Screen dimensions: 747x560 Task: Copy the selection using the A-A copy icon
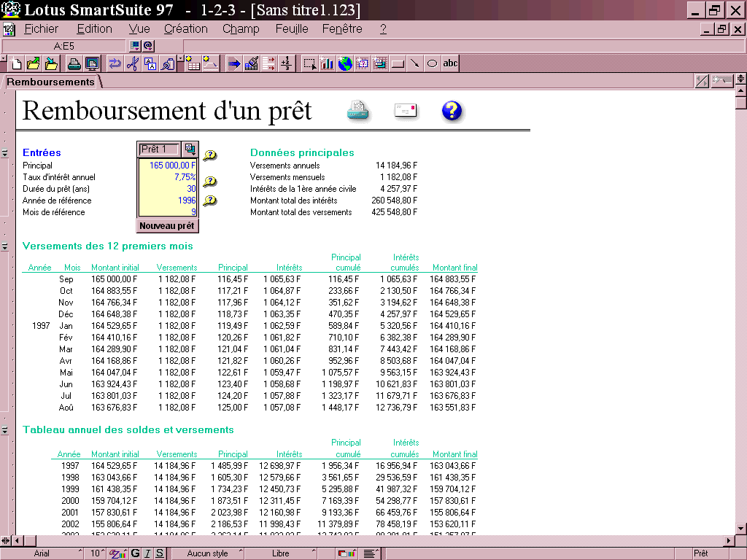150,63
